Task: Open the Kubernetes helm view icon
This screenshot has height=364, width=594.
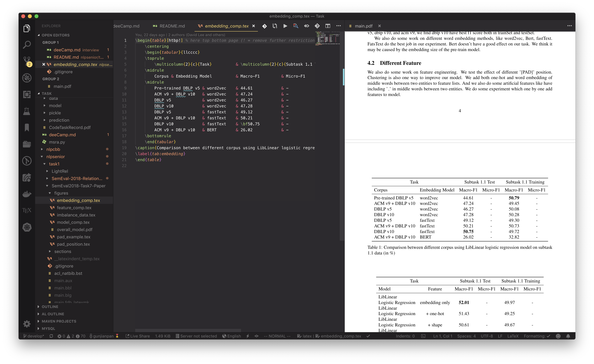Action: click(27, 227)
